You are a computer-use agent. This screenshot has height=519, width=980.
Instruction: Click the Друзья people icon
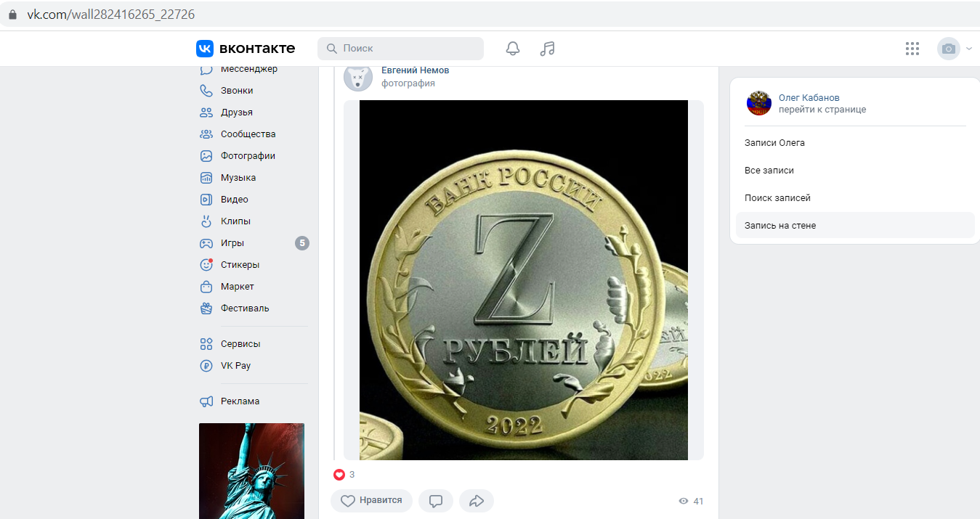[x=206, y=113]
